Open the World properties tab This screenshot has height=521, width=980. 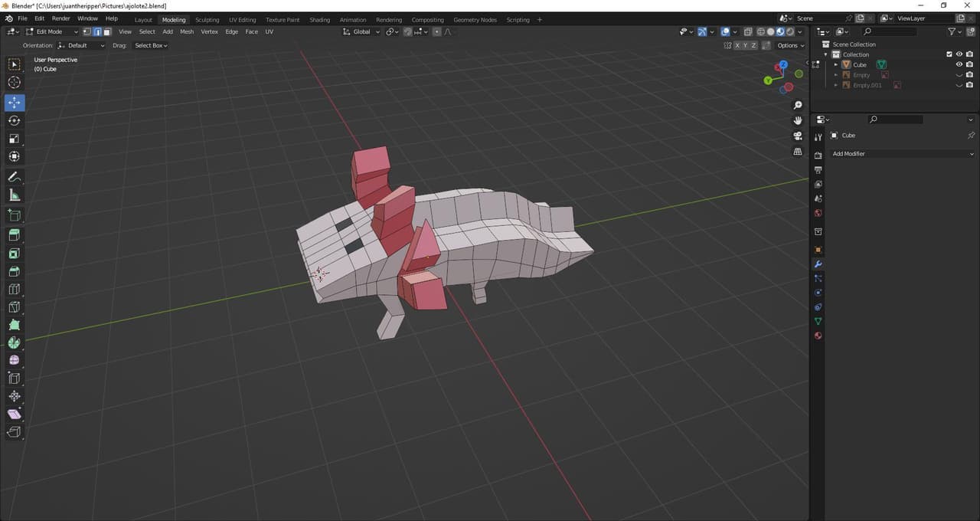click(818, 213)
